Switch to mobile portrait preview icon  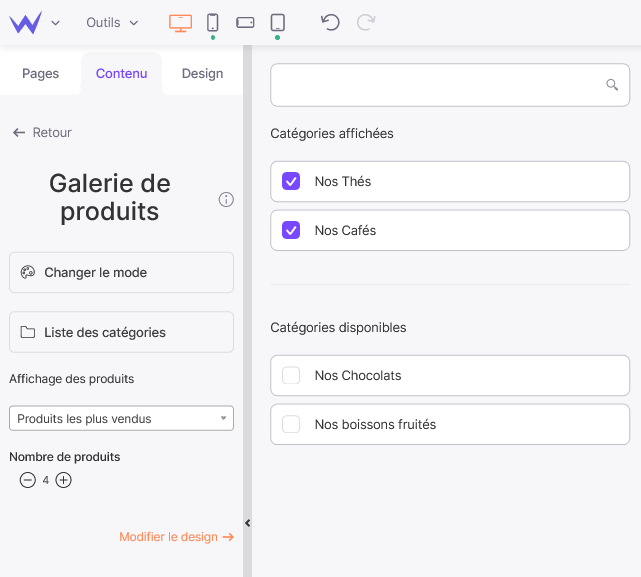point(213,22)
